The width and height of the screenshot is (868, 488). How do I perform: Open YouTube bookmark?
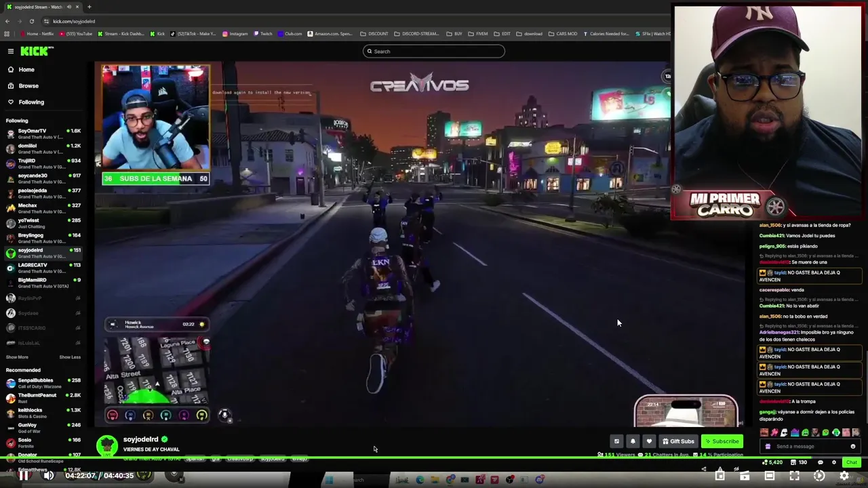(76, 34)
